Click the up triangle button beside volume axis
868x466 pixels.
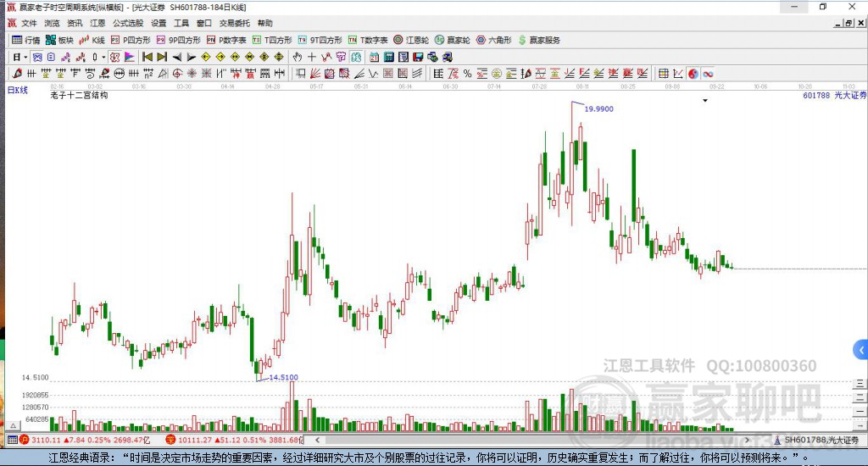coord(14,425)
